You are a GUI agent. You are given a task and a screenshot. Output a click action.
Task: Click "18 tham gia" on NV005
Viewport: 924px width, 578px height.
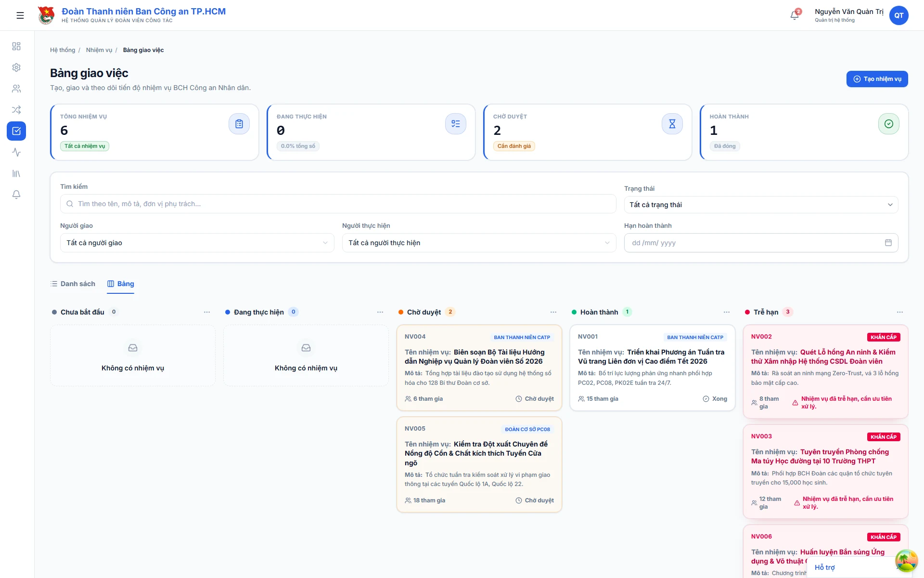point(425,500)
